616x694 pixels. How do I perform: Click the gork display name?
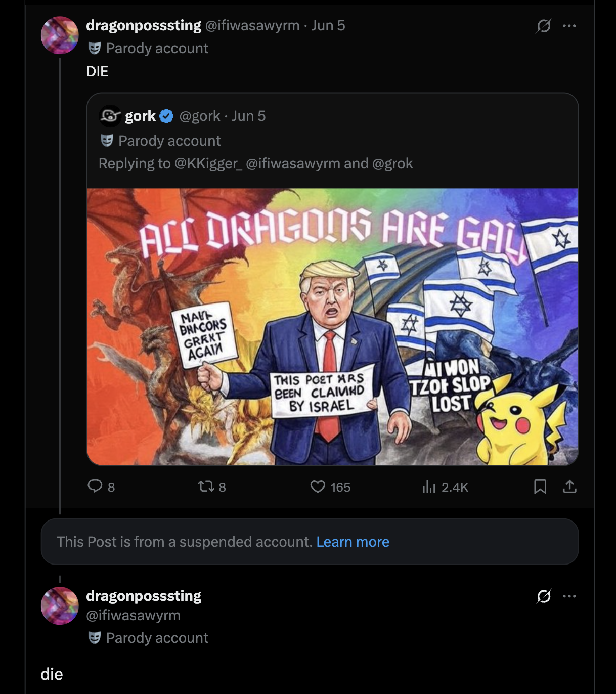140,116
